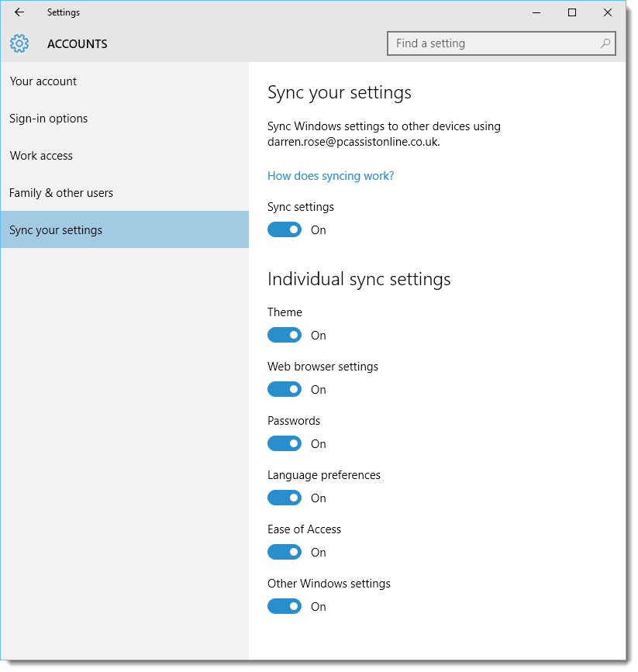Viewport: 638px width, 672px height.
Task: Disable Passwords syncing
Action: coord(285,443)
